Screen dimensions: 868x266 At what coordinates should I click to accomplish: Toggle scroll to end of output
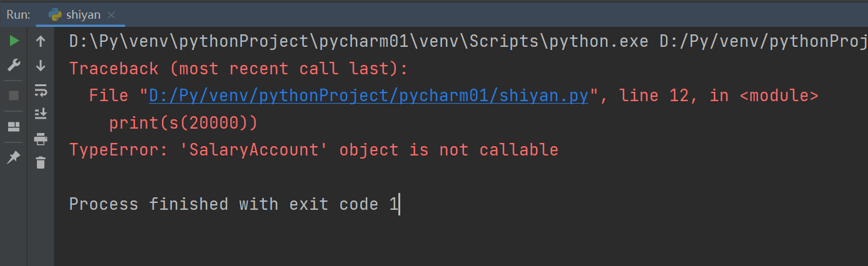41,114
